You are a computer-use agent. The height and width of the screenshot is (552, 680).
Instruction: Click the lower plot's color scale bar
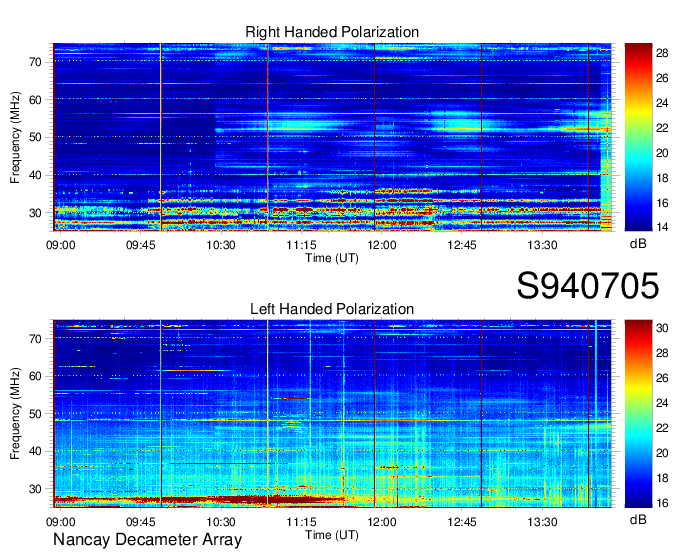coord(638,414)
